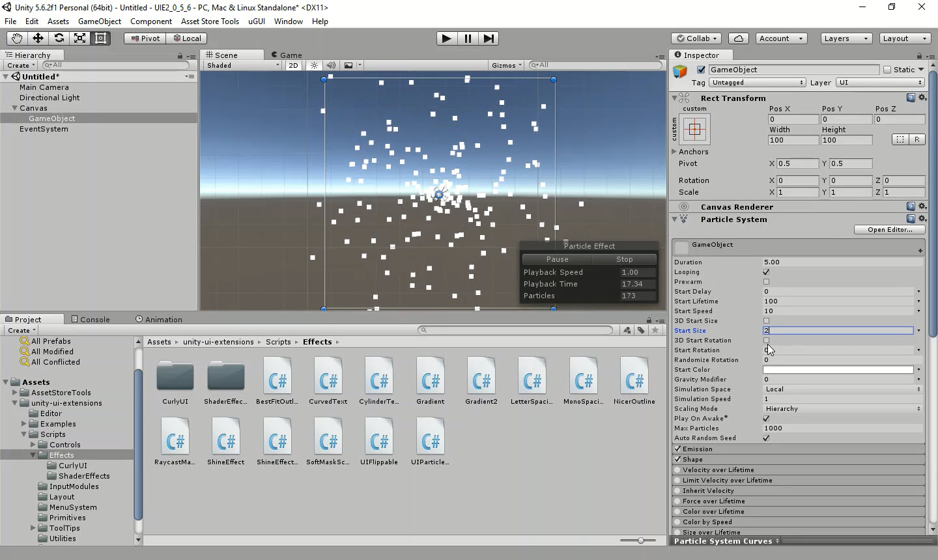
Task: Open the Layers dropdown
Action: pos(846,38)
